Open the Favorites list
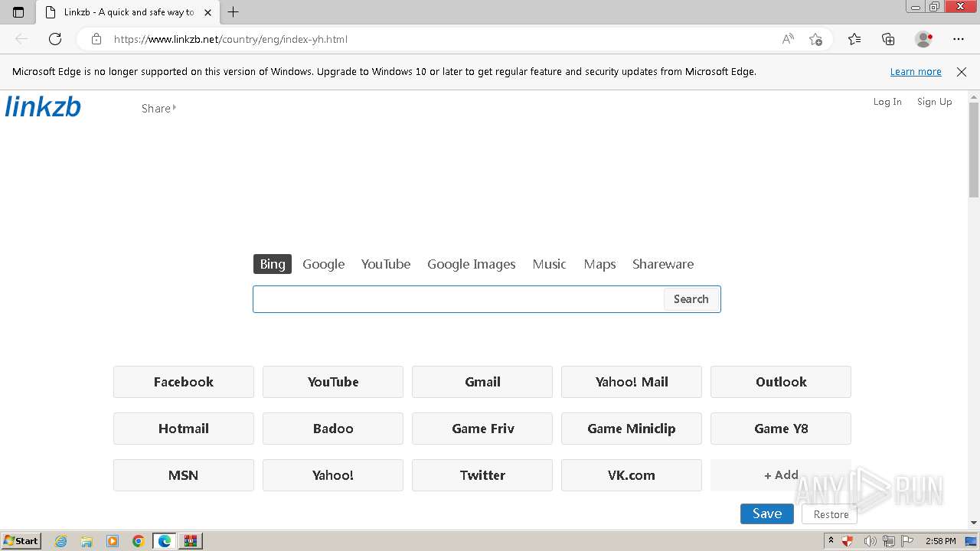The width and height of the screenshot is (980, 551). pos(854,39)
